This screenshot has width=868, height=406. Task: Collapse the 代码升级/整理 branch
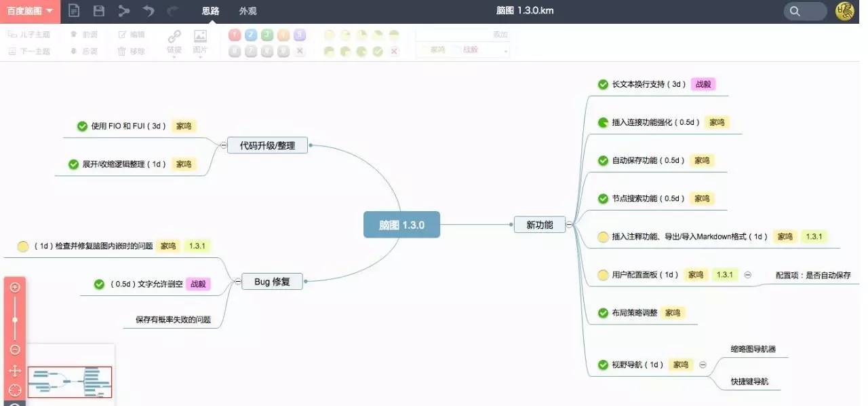[224, 145]
